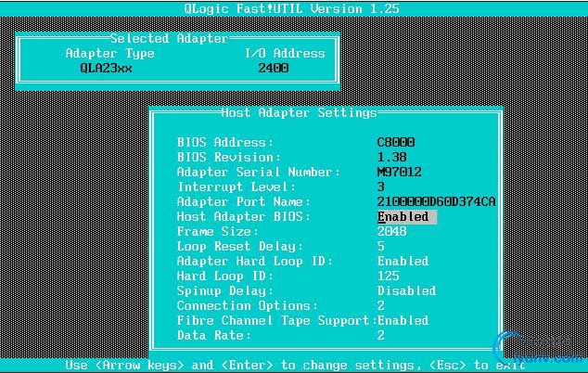588x373 pixels.
Task: Select the Loop Reset Delay value 5
Action: (x=381, y=247)
